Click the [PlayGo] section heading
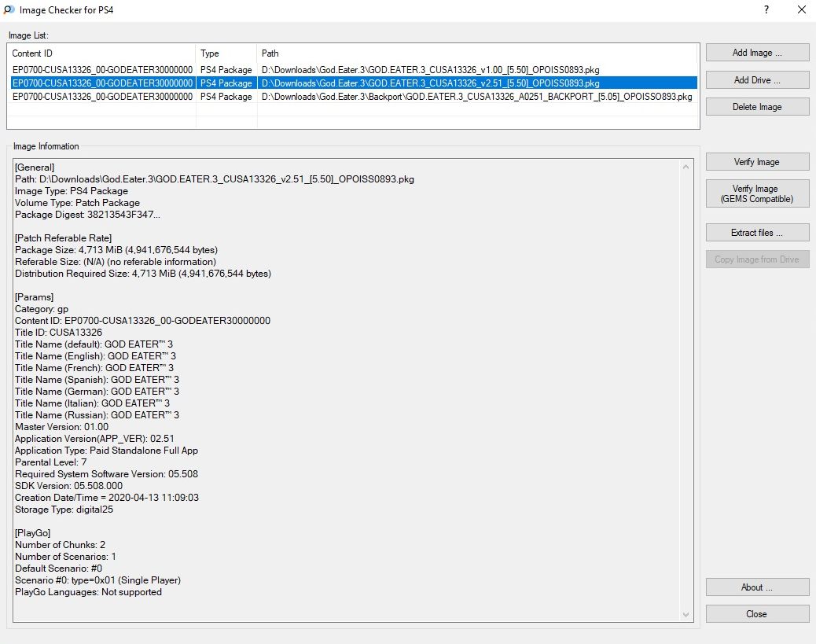816x644 pixels. [32, 533]
